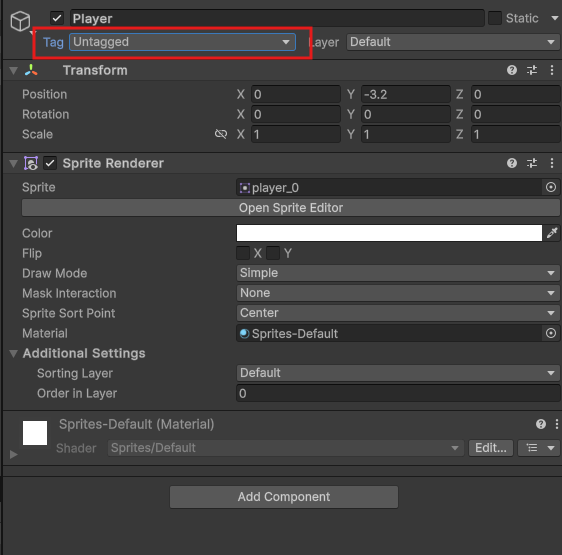
Task: Disable the Sprite Renderer enabled checkbox
Action: [x=50, y=163]
